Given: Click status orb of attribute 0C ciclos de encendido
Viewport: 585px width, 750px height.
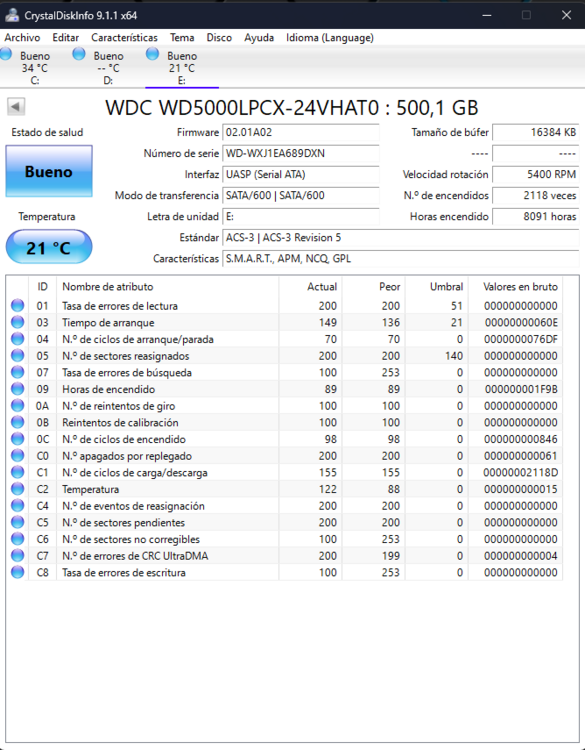Looking at the screenshot, I should (x=18, y=439).
